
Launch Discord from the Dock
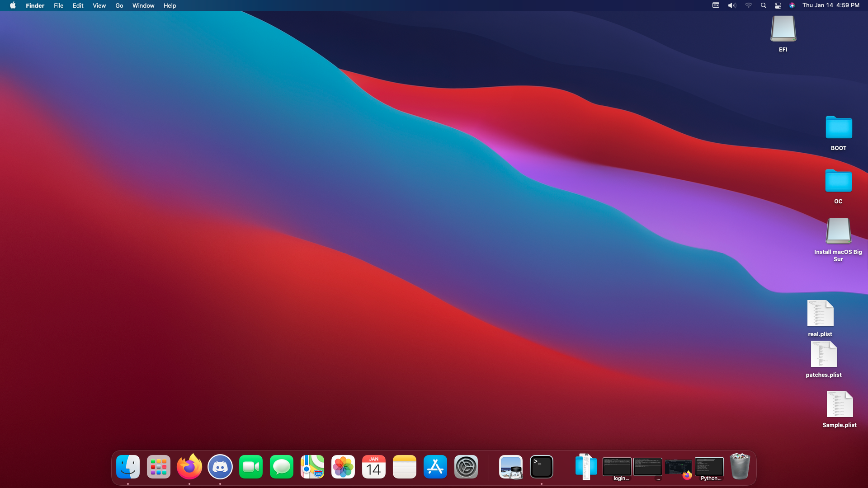[220, 467]
